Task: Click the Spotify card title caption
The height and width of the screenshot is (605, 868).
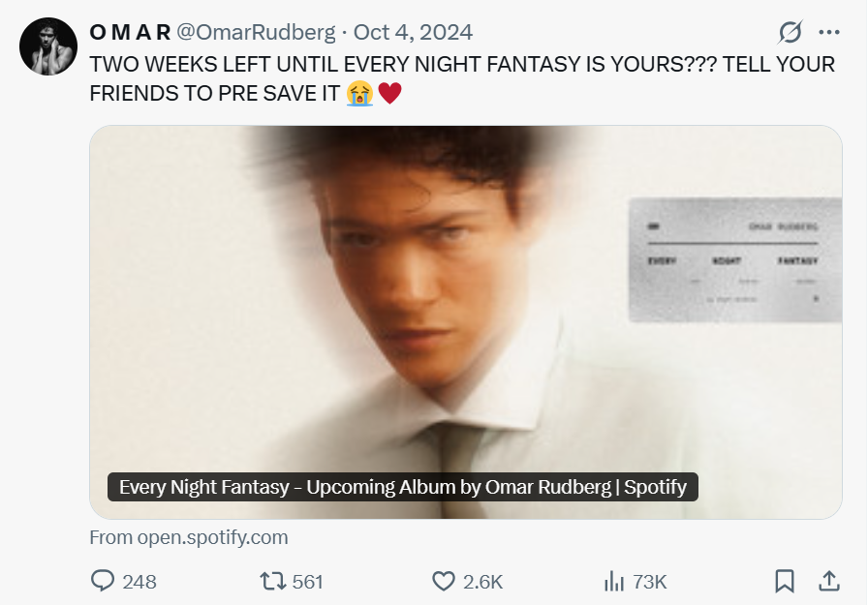Action: pos(402,487)
